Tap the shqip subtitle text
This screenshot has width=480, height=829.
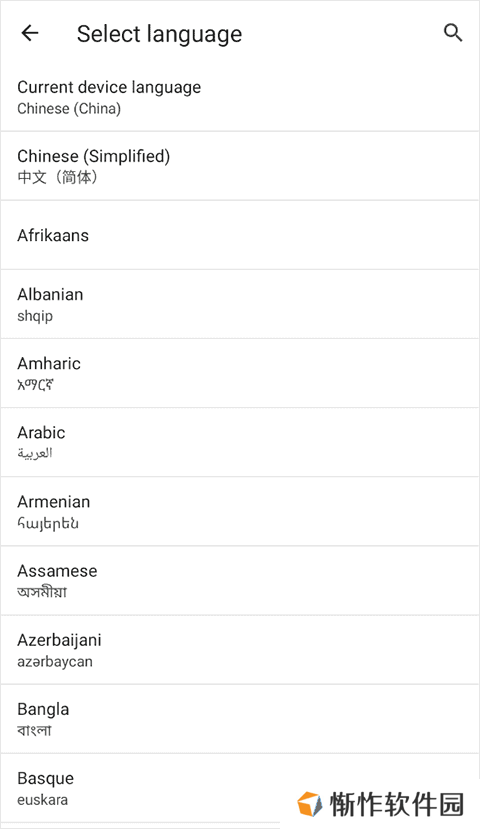[x=35, y=316]
